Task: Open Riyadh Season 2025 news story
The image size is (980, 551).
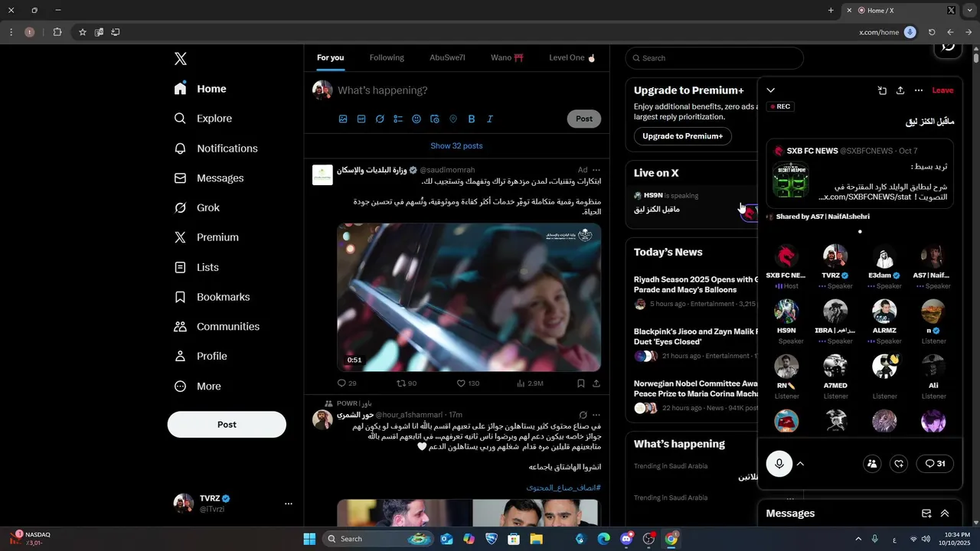Action: click(695, 293)
